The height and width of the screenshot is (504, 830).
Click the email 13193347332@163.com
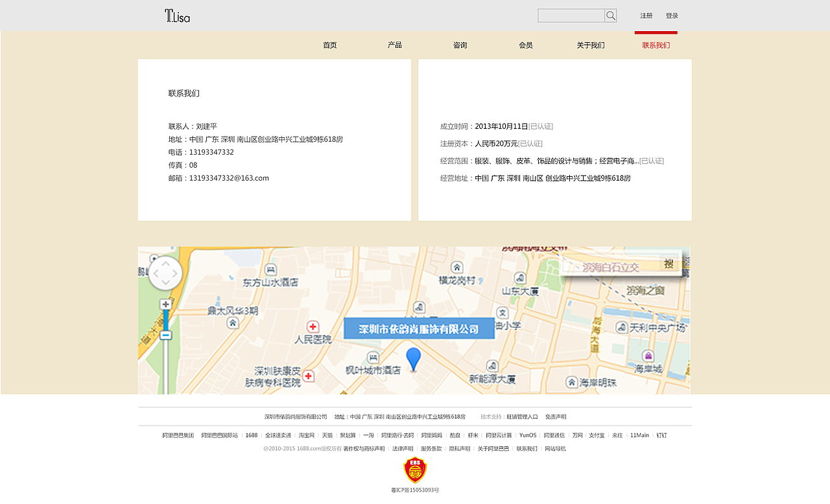229,178
